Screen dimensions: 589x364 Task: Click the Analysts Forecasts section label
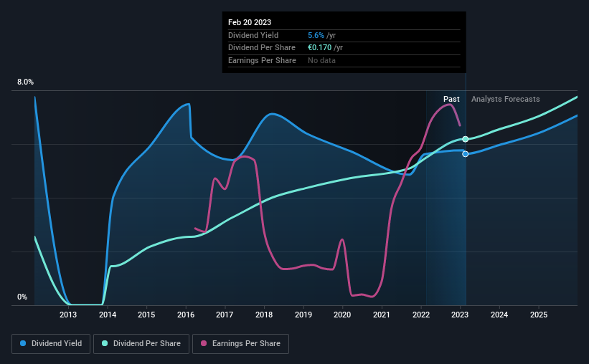tap(506, 99)
